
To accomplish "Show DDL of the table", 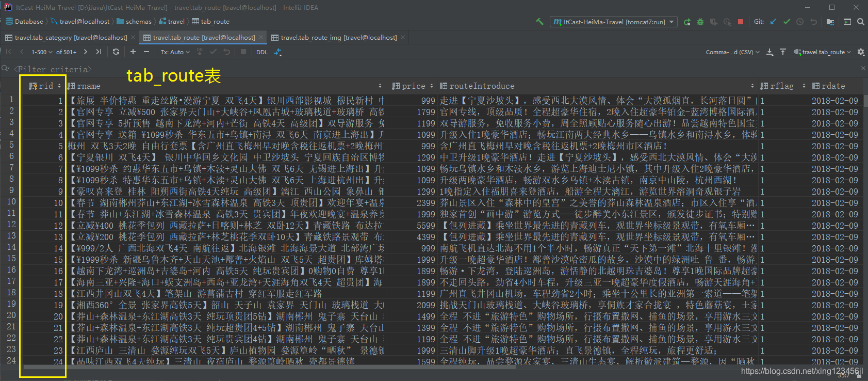I will (x=262, y=52).
